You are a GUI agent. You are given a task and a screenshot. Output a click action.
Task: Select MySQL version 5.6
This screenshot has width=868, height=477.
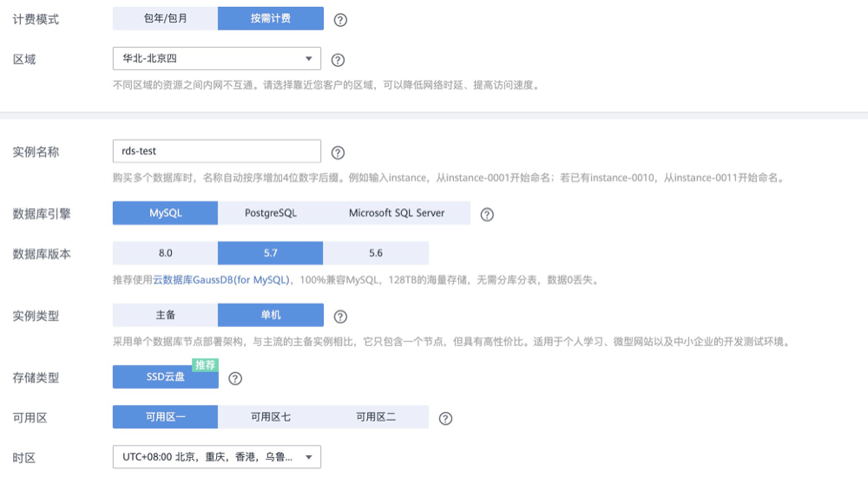click(x=375, y=253)
